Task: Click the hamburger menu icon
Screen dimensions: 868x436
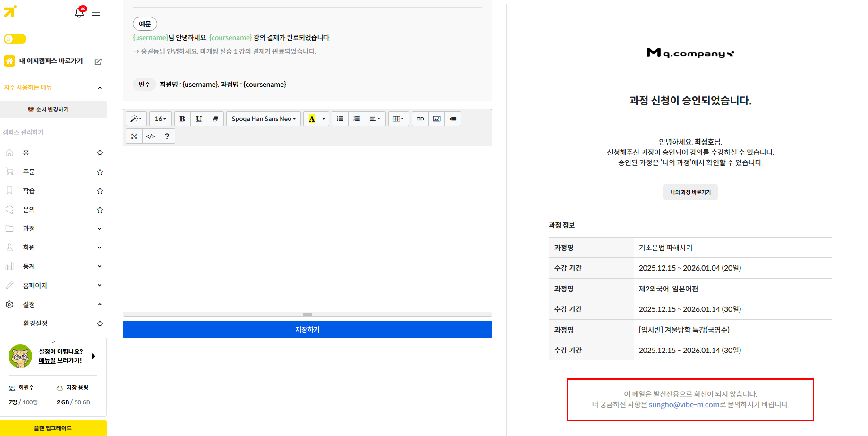Action: [96, 13]
